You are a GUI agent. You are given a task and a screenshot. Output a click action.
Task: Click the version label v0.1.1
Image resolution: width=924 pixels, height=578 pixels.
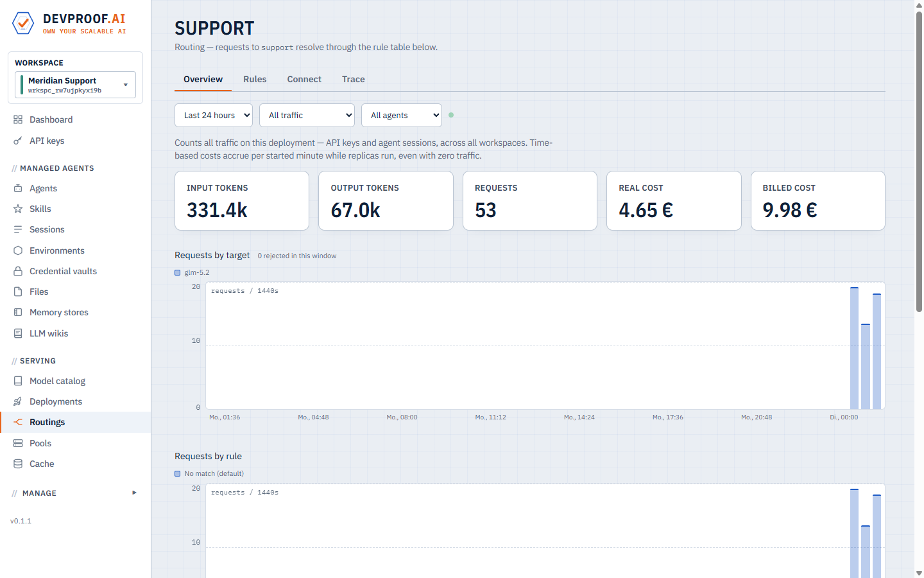[21, 521]
